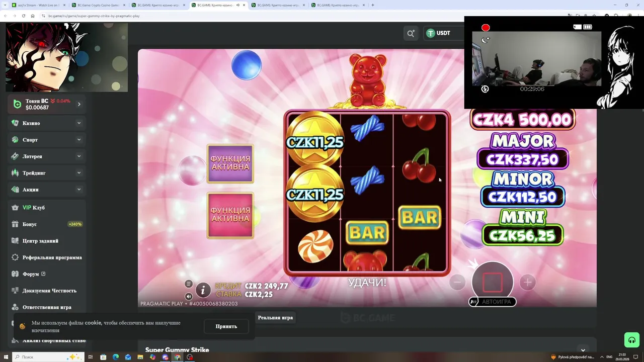Open the game info 'i' button
This screenshot has width=644, height=362.
[203, 290]
